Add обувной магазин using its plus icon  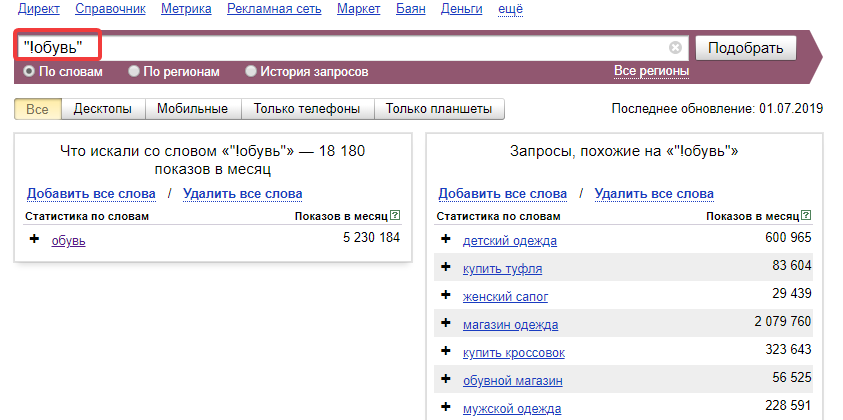(446, 379)
